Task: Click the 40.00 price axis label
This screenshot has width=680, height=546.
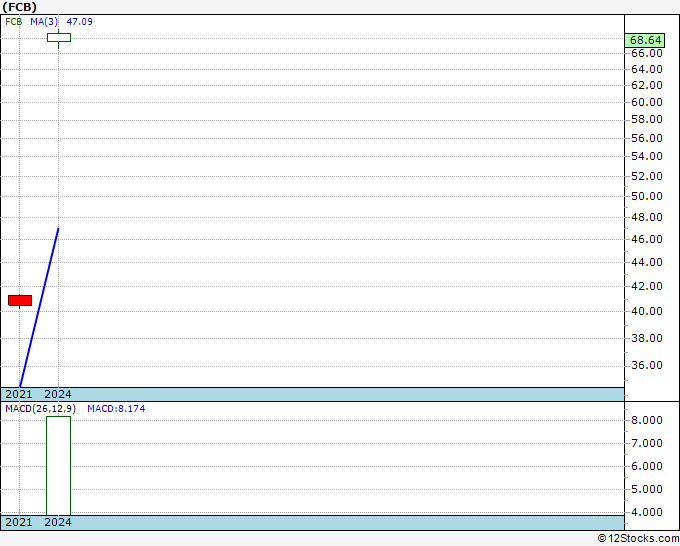Action: 647,311
